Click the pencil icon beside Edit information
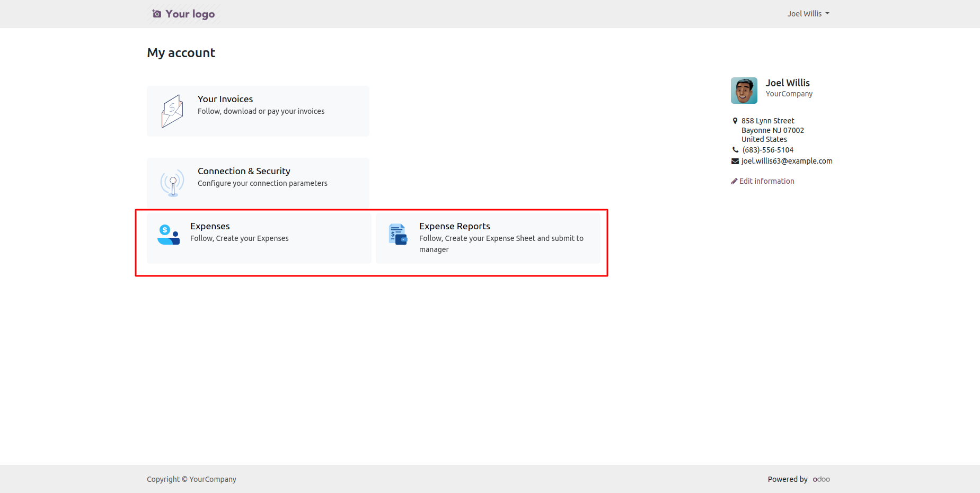Screen dimensions: 980x493 [735, 181]
